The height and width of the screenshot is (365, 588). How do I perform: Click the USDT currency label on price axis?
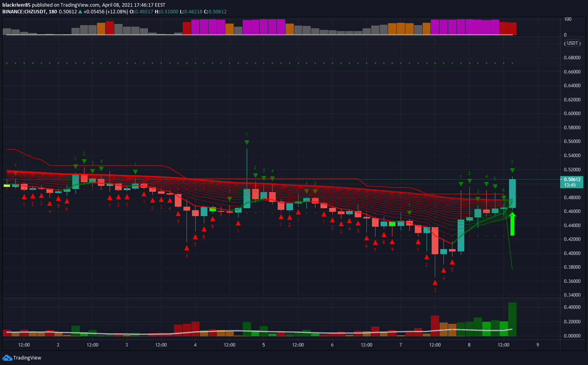(x=572, y=43)
